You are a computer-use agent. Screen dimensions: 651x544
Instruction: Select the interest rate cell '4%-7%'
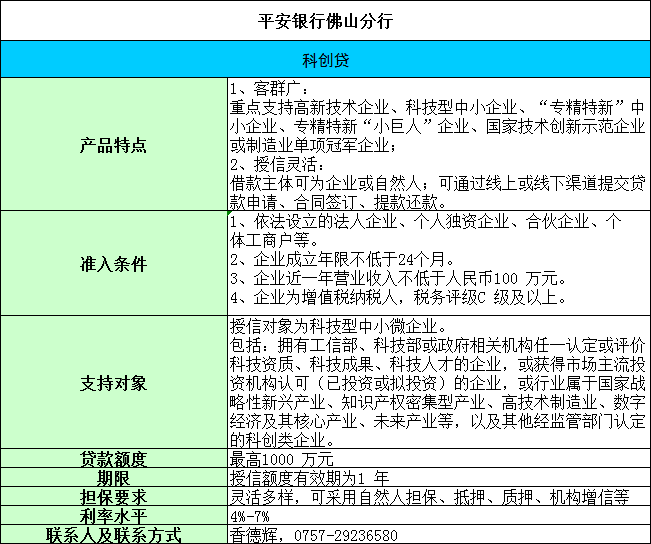[439, 515]
